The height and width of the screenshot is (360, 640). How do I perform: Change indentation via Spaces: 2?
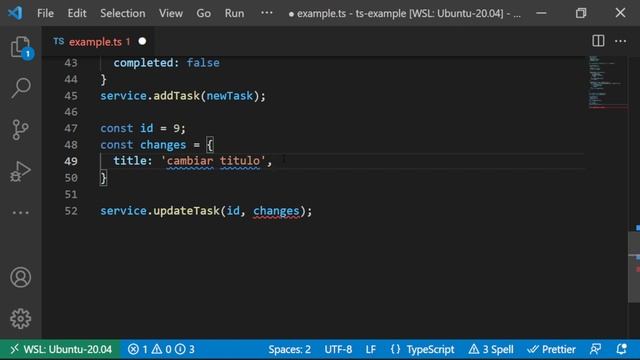click(x=289, y=349)
